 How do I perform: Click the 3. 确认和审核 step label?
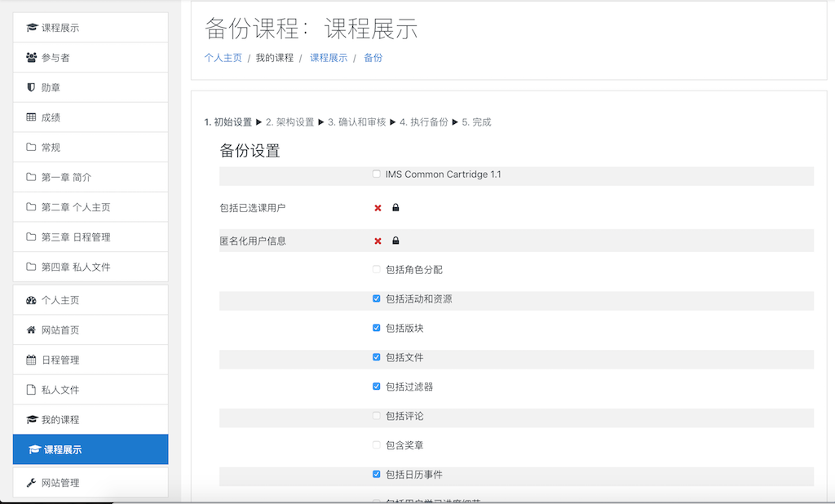pos(357,122)
